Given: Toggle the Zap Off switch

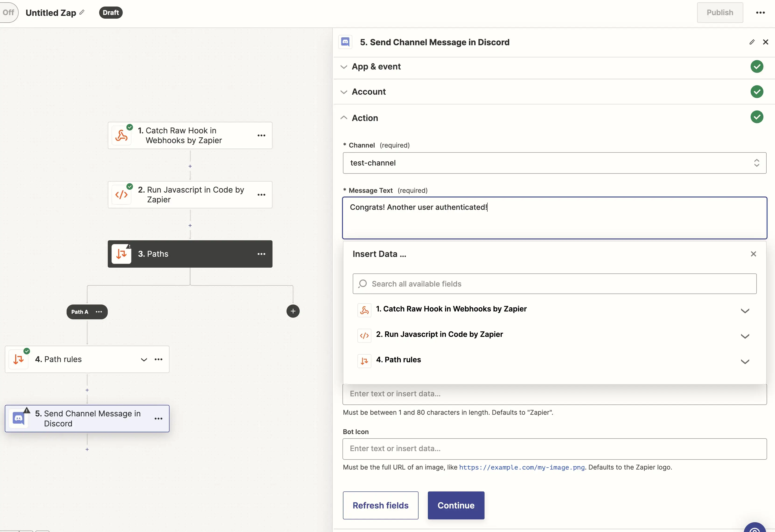Looking at the screenshot, I should [9, 13].
